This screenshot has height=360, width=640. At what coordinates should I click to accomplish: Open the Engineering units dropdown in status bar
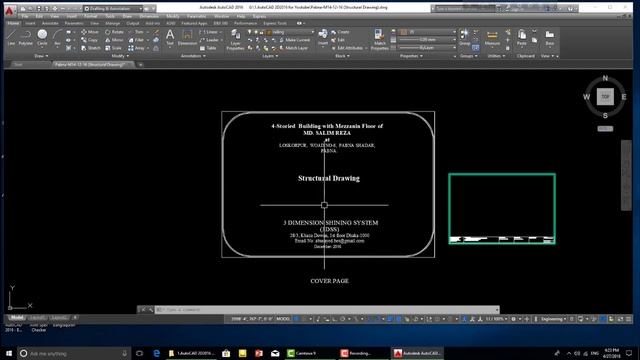tap(553, 319)
